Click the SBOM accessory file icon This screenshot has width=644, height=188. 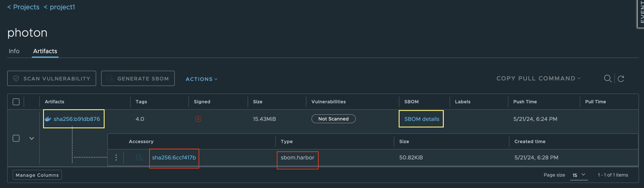click(139, 158)
